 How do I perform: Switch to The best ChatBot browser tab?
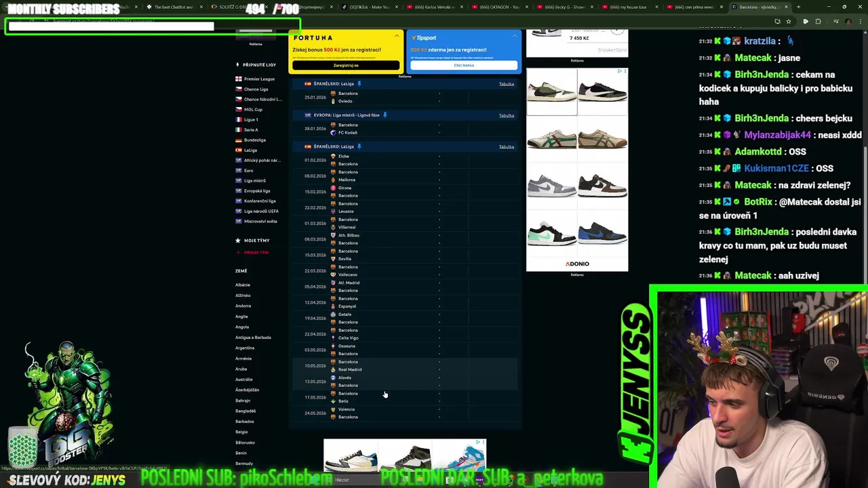coord(174,7)
